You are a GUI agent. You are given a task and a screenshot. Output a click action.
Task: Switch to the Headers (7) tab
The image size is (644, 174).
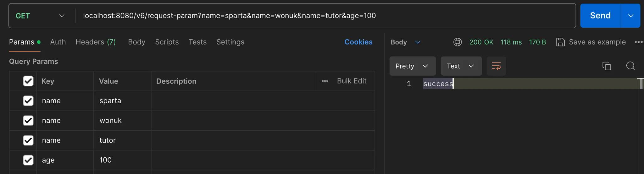tap(96, 42)
